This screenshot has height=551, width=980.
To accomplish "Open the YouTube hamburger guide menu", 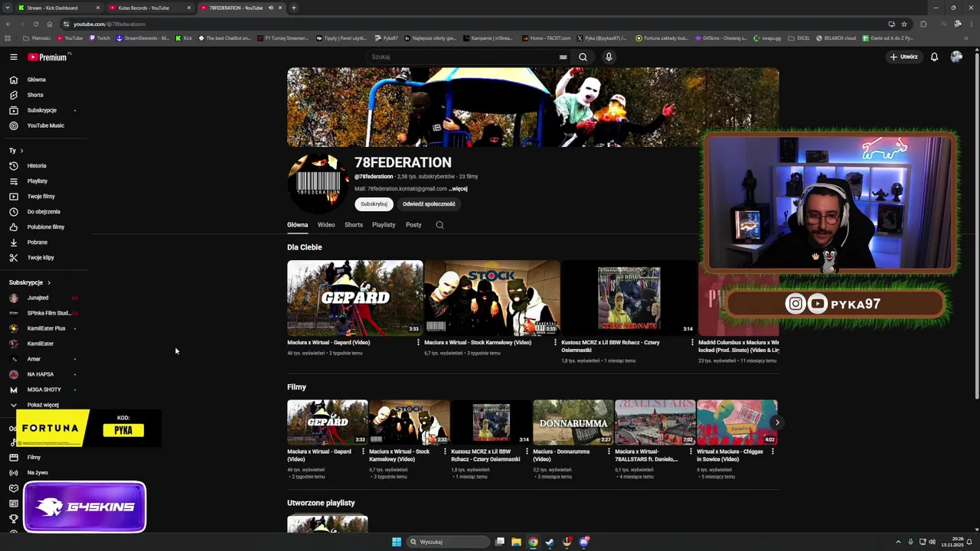I will tap(13, 57).
